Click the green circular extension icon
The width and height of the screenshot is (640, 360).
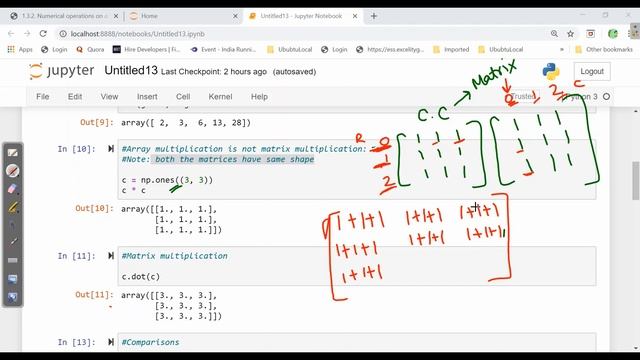[613, 34]
